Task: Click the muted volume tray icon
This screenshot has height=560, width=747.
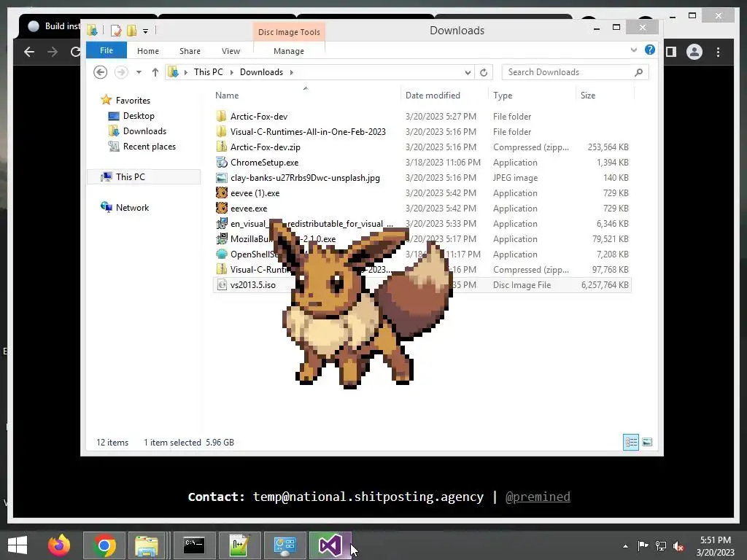Action: coord(678,546)
